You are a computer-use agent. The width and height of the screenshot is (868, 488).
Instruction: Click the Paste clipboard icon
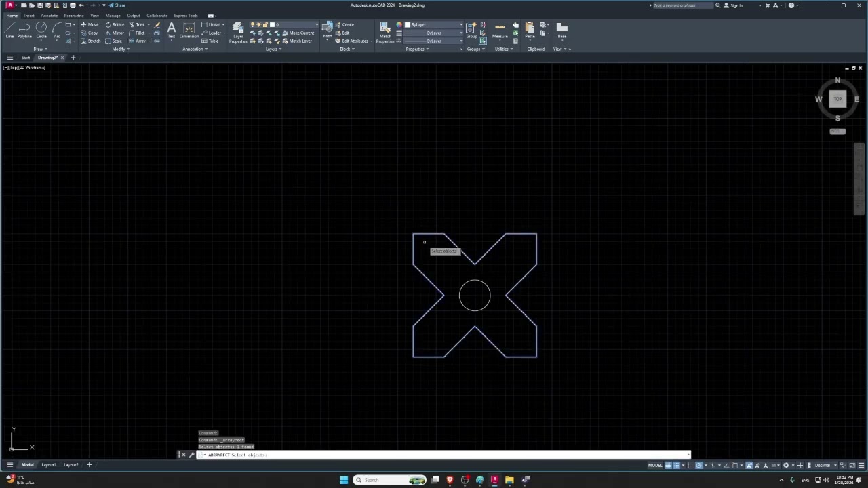point(530,30)
